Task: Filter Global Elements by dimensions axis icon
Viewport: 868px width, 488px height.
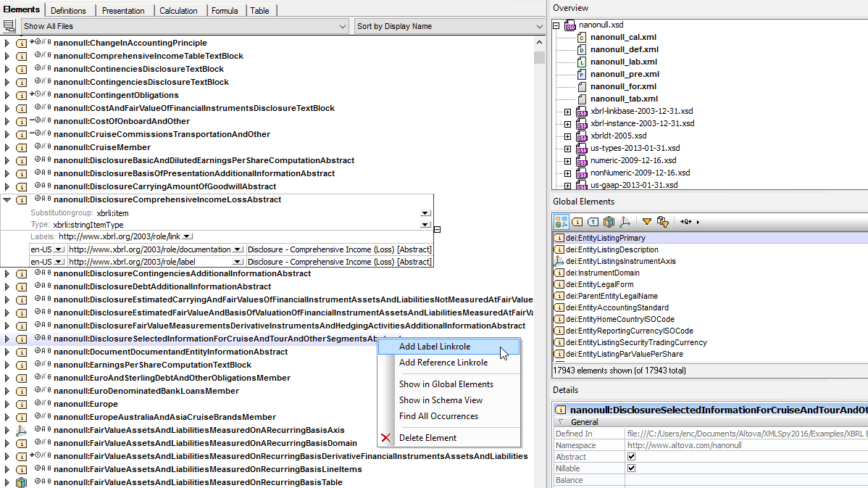Action: click(625, 222)
